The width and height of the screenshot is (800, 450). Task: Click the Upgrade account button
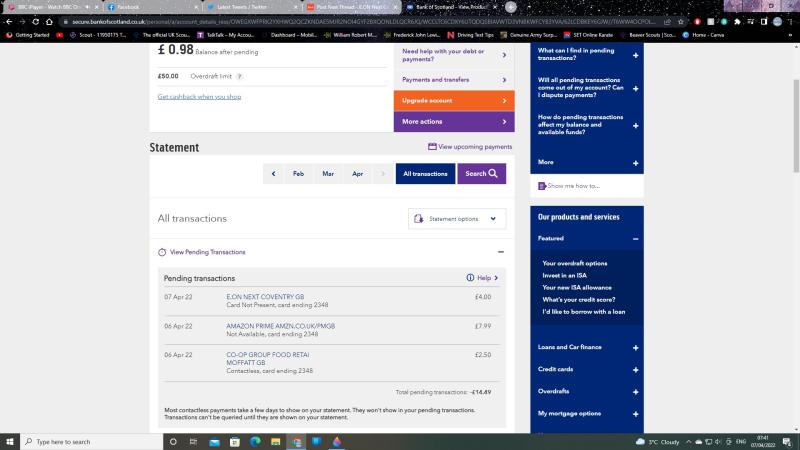click(x=454, y=101)
